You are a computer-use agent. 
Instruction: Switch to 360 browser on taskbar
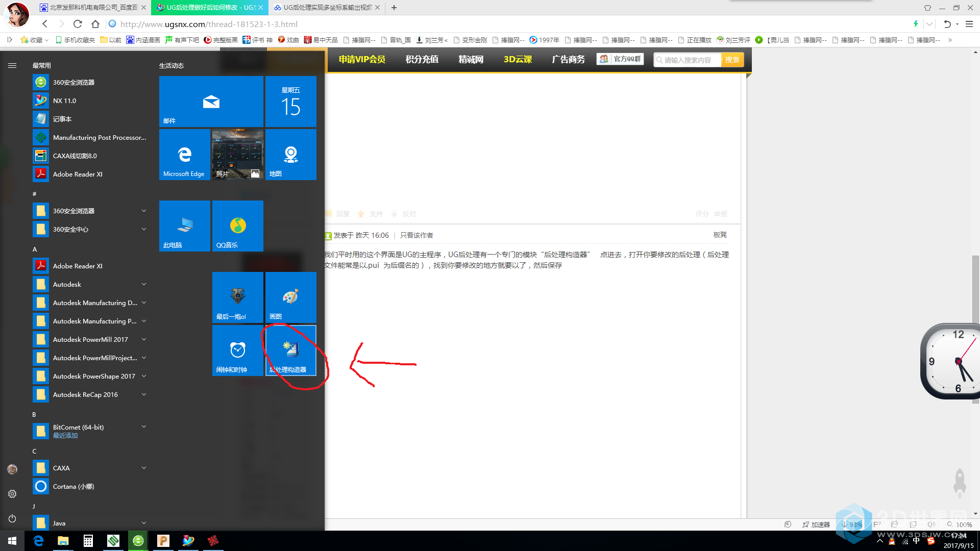[x=138, y=541]
